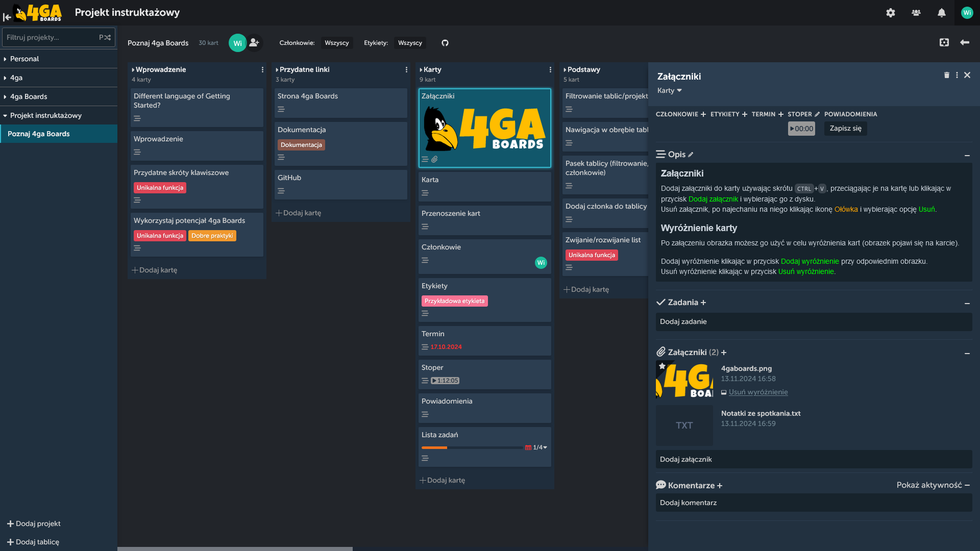980x551 pixels.
Task: Collapse the Projekt instruktażowy project tree
Action: 5,116
